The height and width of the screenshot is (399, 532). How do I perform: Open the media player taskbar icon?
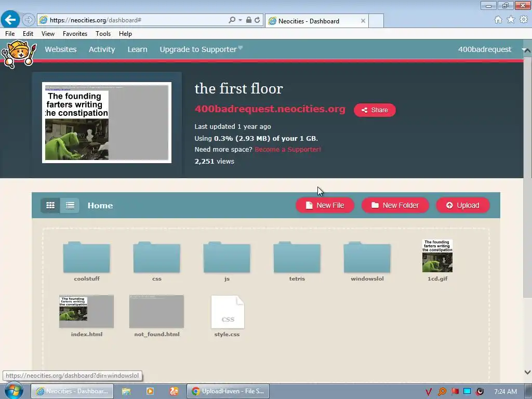(150, 391)
